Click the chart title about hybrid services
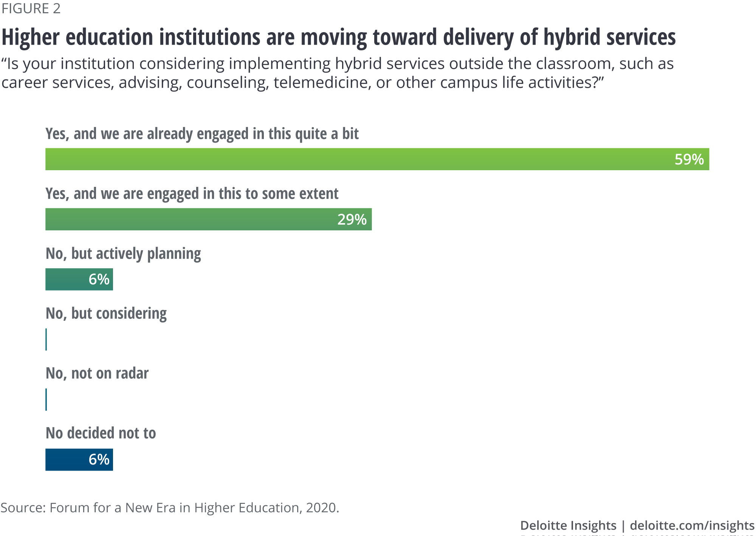Image resolution: width=756 pixels, height=536 pixels. click(338, 37)
